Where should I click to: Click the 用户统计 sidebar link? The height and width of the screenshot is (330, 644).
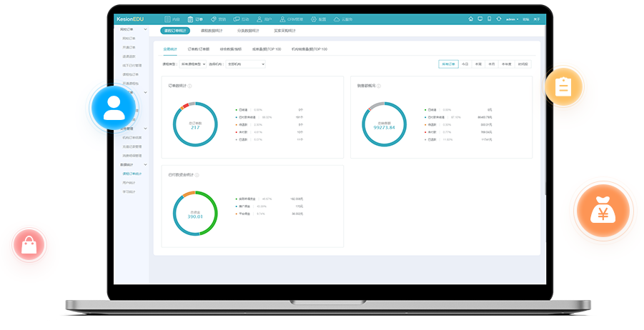pos(129,182)
